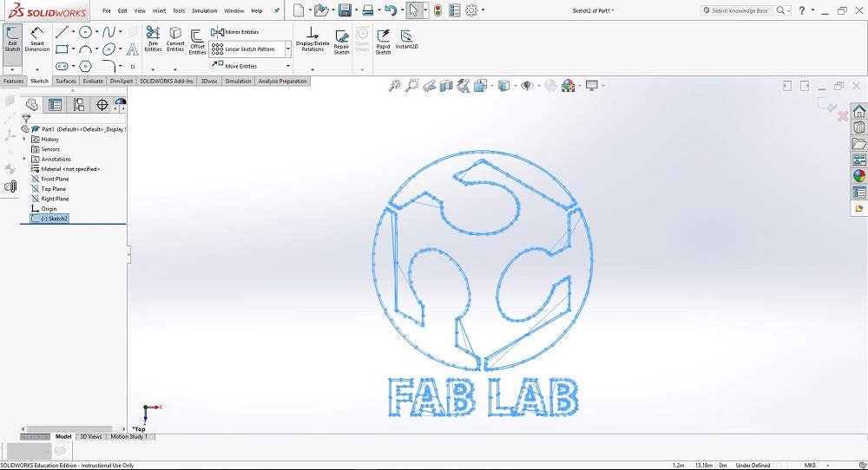Image resolution: width=868 pixels, height=470 pixels.
Task: Open the Linear Sketch Pattern dropdown arrow
Action: click(288, 49)
